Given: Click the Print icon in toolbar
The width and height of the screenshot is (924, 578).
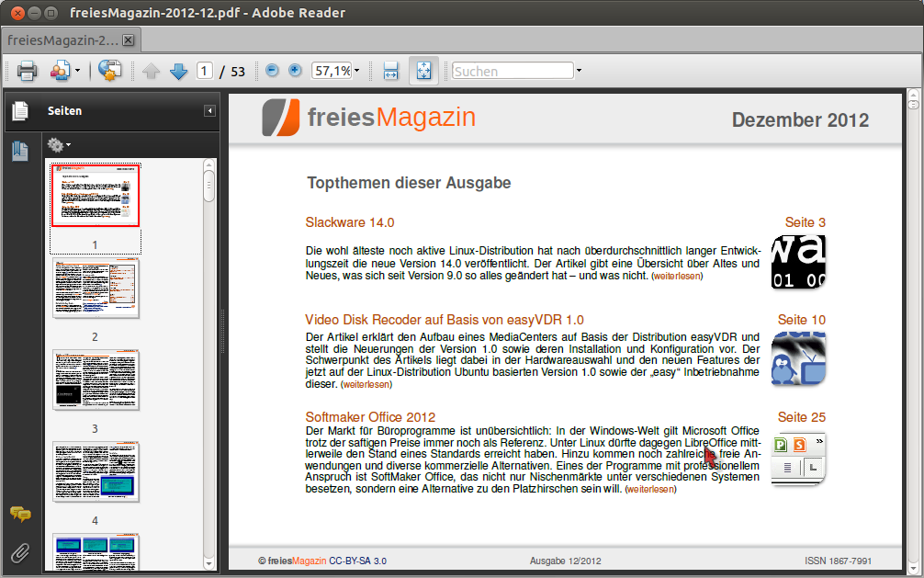Looking at the screenshot, I should click(x=27, y=71).
